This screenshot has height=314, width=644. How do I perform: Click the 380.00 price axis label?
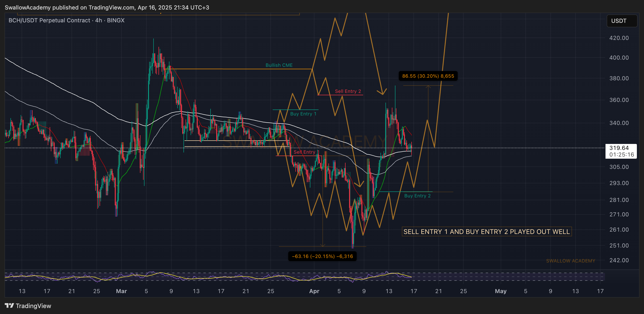[x=619, y=78]
